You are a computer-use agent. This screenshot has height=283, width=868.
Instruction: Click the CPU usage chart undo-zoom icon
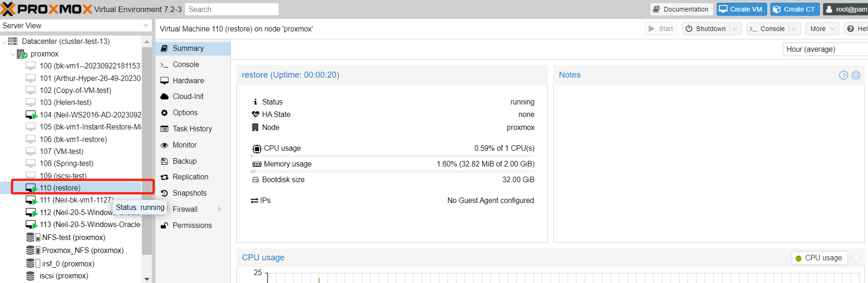pyautogui.click(x=856, y=258)
